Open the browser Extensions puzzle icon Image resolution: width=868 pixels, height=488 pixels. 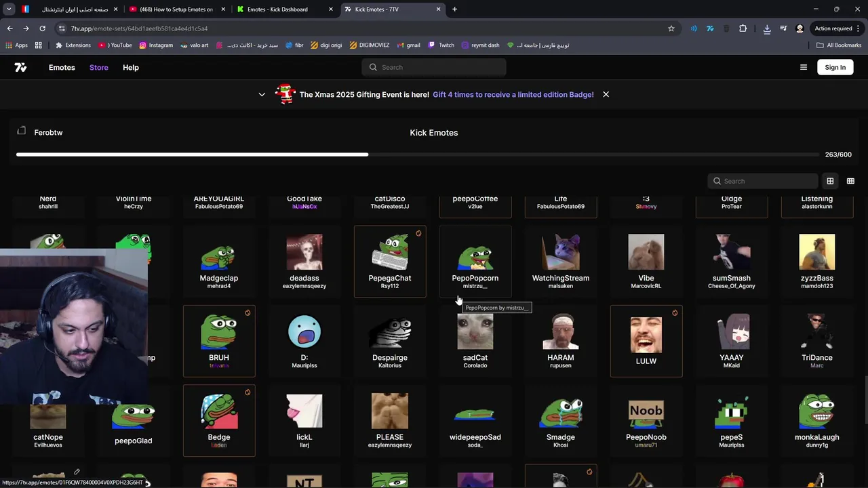click(x=743, y=28)
